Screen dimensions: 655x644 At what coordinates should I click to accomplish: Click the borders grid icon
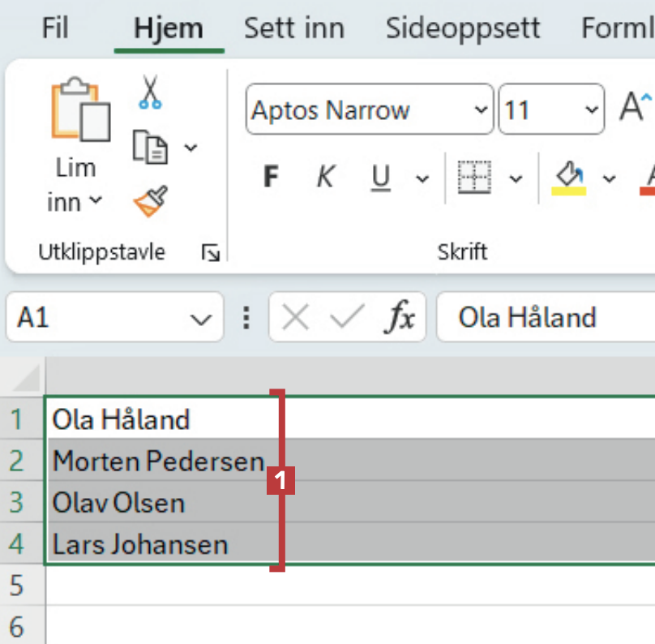tap(474, 177)
